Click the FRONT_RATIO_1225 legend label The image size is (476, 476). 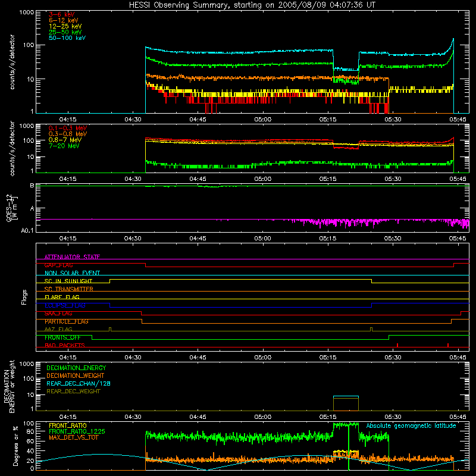coord(77,431)
